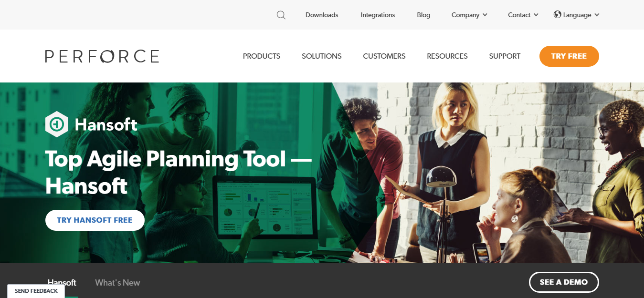Go to the Blog
Screen dimensions: 644x298
423,15
